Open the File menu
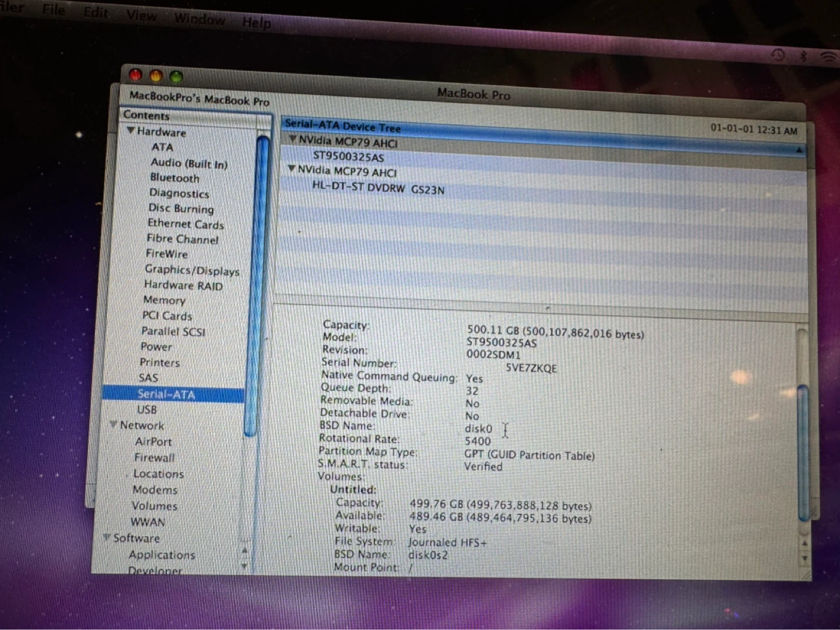The height and width of the screenshot is (630, 840). (x=54, y=9)
